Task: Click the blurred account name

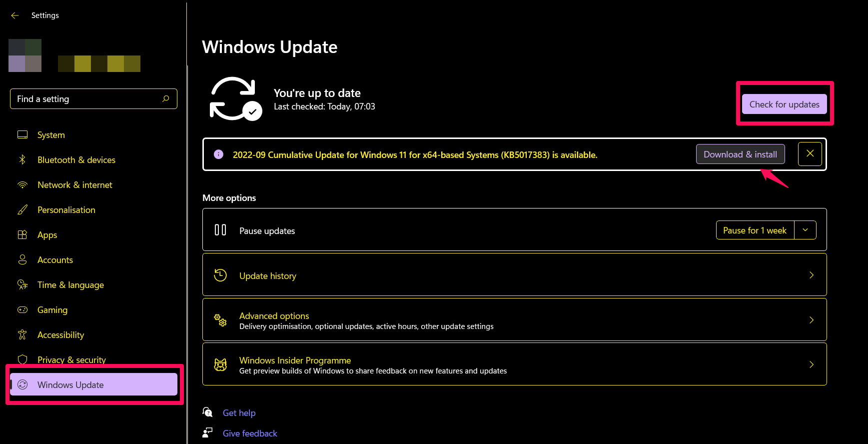Action: tap(99, 63)
